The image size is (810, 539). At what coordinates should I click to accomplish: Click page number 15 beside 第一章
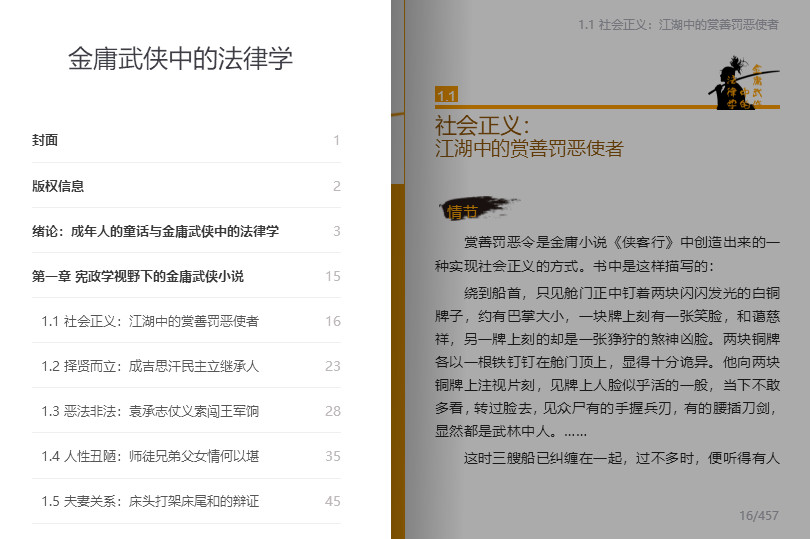[x=332, y=276]
